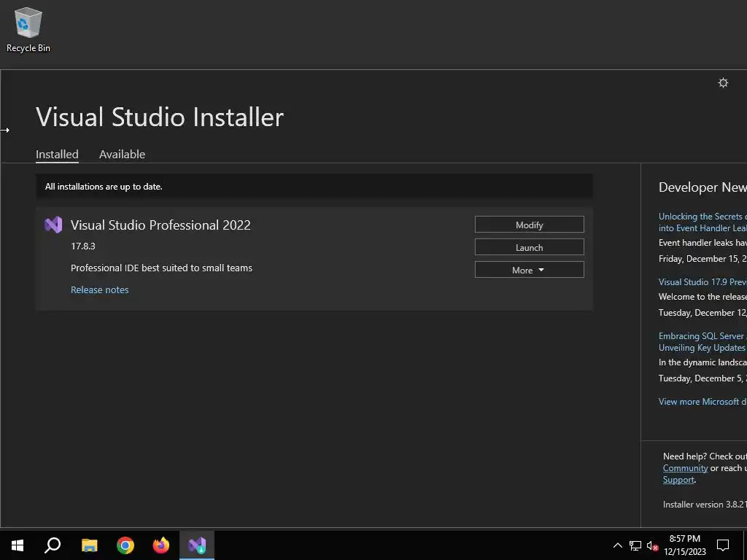The height and width of the screenshot is (560, 747).
Task: Switch to the Available tab
Action: (122, 155)
